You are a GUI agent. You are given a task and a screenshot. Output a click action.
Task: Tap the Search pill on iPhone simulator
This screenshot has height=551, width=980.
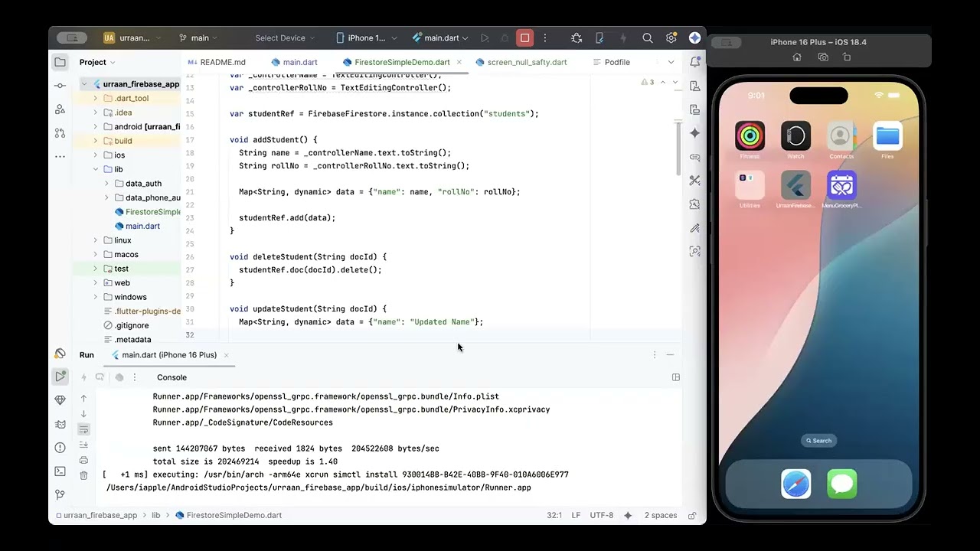tap(818, 441)
